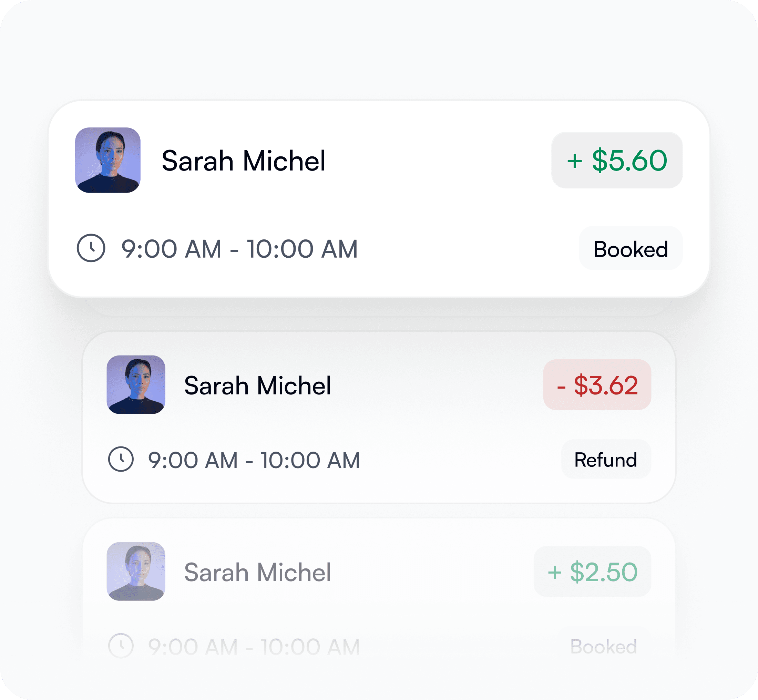Select the blank area of the $3.62 refund card
Screen dimensions: 758x700
[436, 421]
